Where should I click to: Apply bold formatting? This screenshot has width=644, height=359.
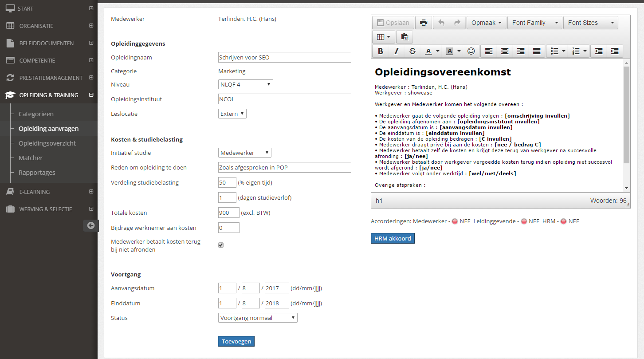[380, 51]
